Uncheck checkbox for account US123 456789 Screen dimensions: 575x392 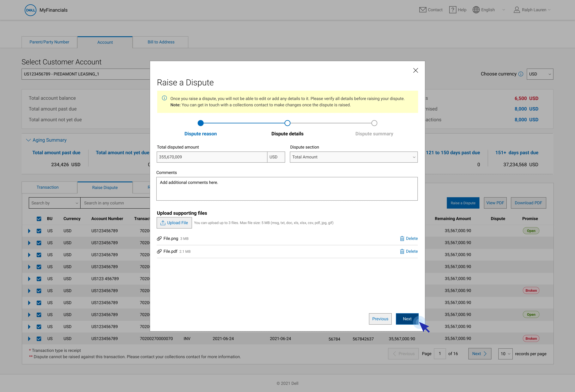(39, 279)
